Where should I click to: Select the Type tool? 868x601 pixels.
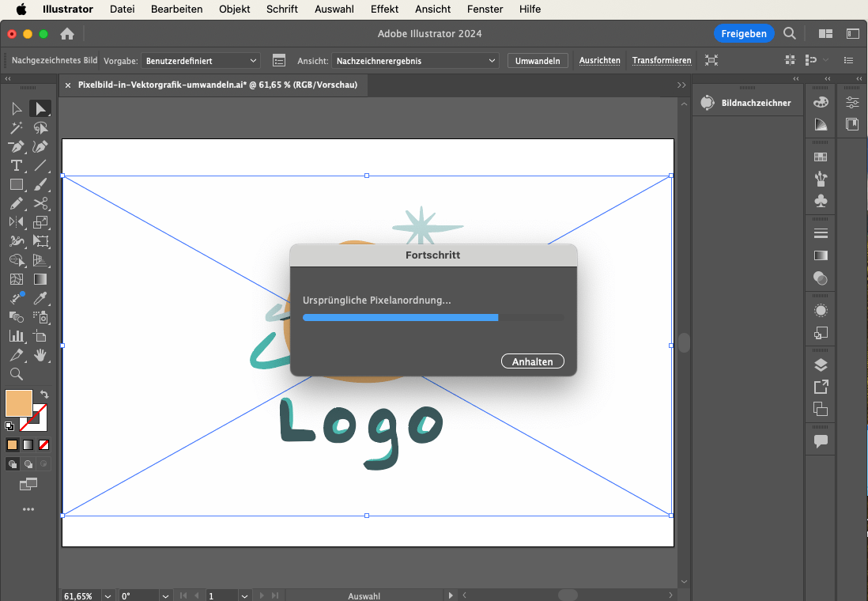pos(16,165)
